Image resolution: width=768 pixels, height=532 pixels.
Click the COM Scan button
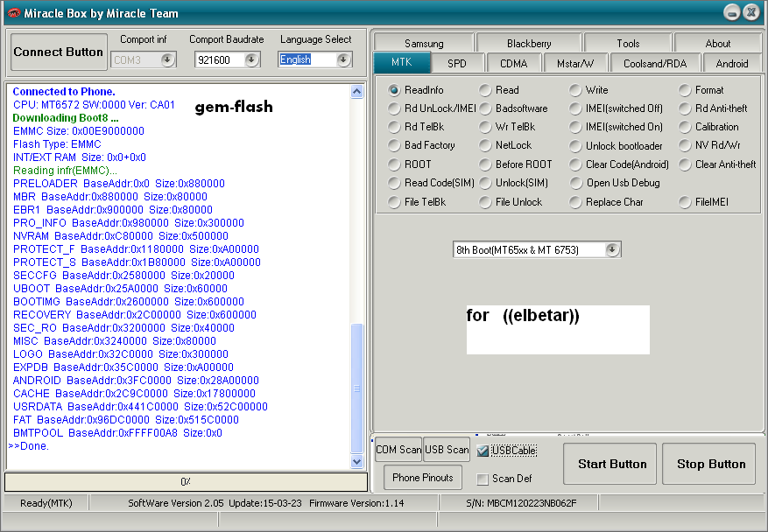(x=398, y=449)
